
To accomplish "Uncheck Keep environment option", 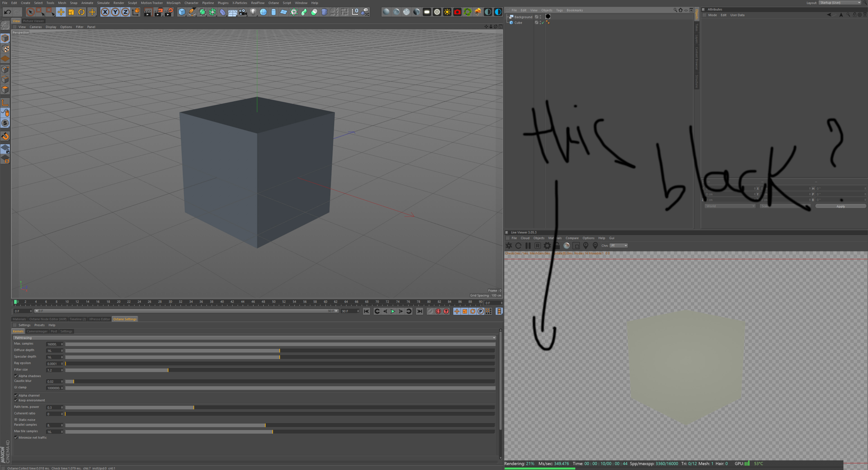I will point(16,400).
